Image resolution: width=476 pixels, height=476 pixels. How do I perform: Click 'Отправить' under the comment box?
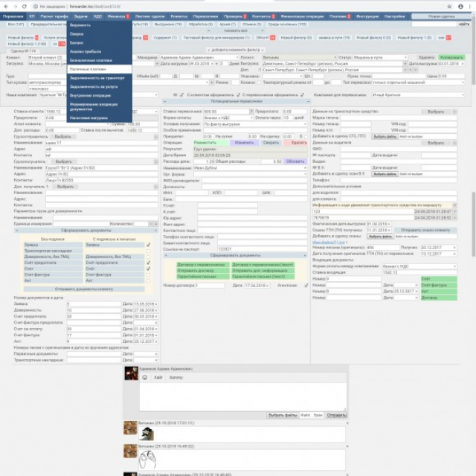(x=337, y=415)
